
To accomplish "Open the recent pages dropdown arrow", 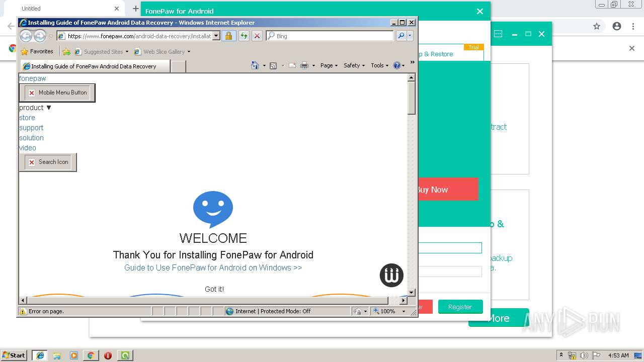I will [x=51, y=36].
